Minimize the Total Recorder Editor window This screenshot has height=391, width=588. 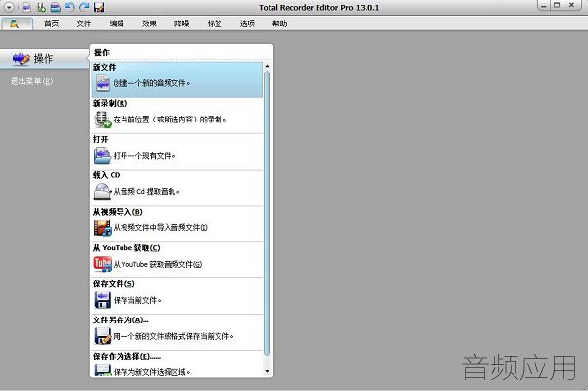click(544, 6)
